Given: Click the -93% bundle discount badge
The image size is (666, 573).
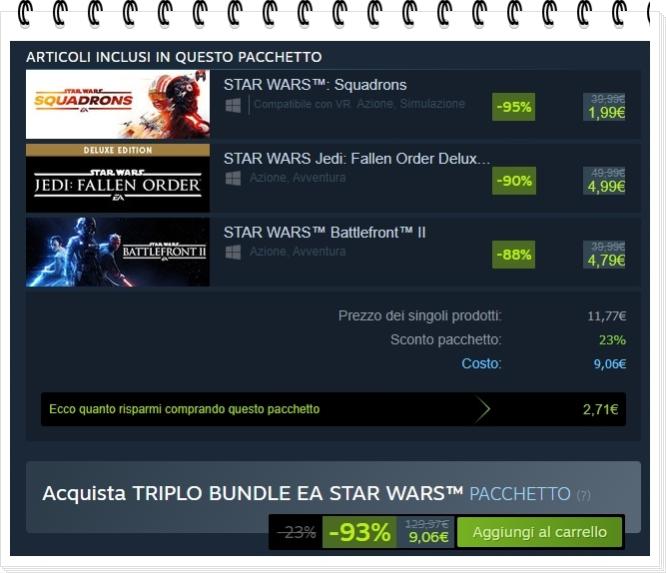Looking at the screenshot, I should pos(359,532).
